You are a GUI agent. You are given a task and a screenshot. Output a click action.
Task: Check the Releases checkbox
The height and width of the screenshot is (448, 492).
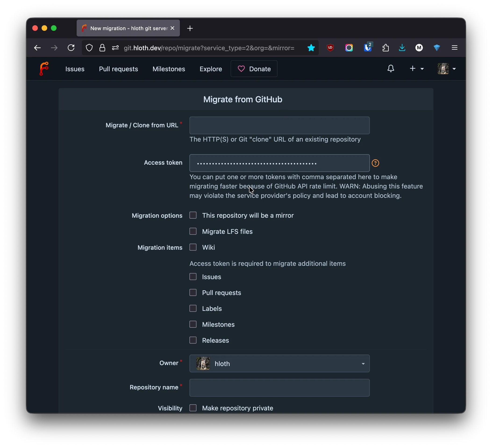tap(193, 340)
